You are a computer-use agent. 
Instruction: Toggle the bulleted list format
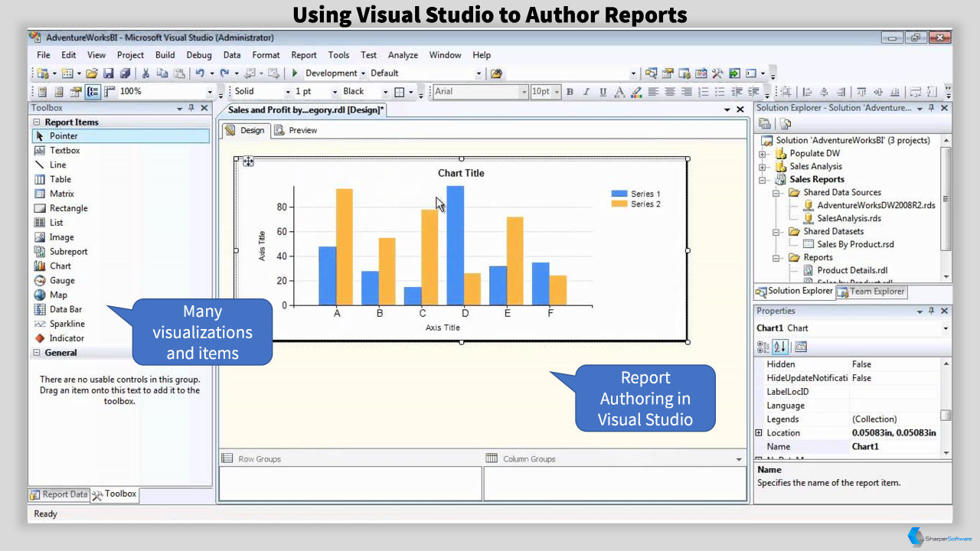coord(720,92)
